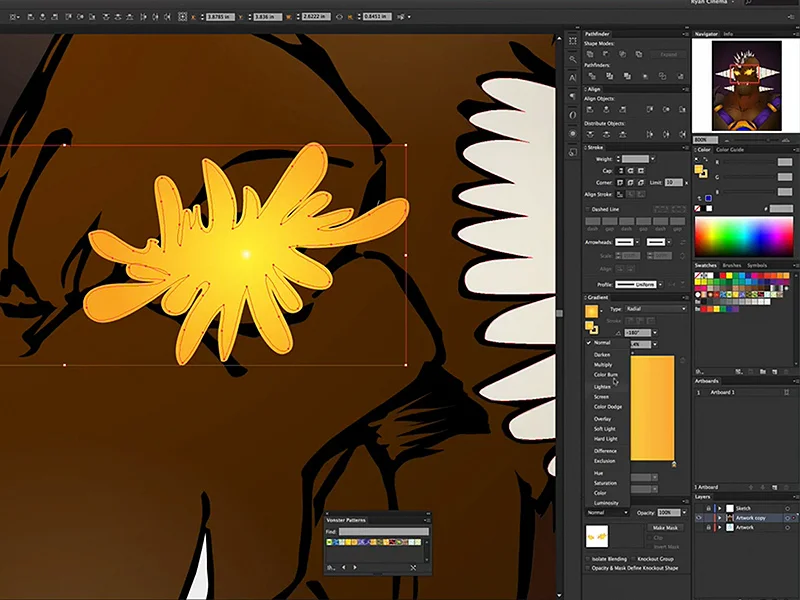
Task: Click the Unite shape mode icon
Action: [592, 54]
